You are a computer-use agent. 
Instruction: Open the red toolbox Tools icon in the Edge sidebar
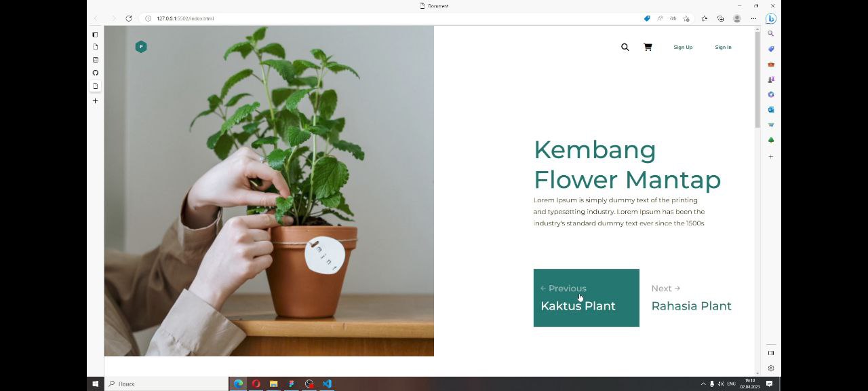(771, 64)
